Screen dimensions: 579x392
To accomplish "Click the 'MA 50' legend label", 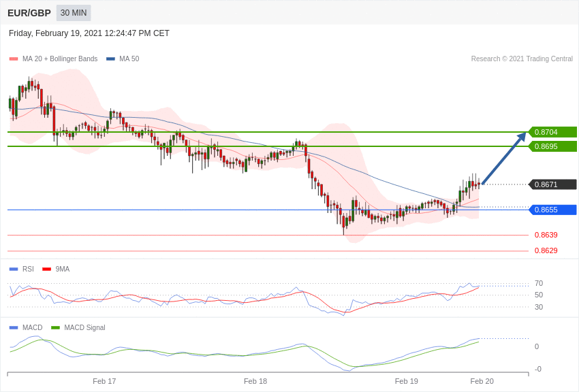I will pyautogui.click(x=129, y=59).
